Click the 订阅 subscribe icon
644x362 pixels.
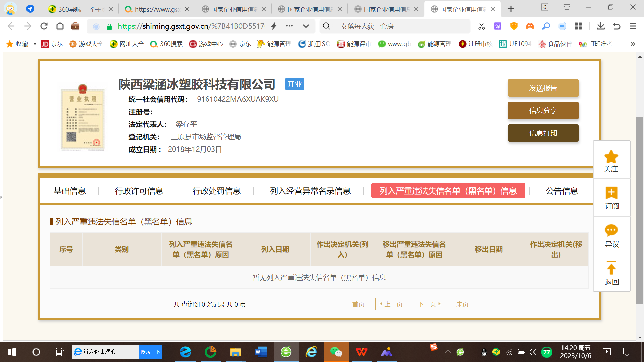click(x=611, y=193)
